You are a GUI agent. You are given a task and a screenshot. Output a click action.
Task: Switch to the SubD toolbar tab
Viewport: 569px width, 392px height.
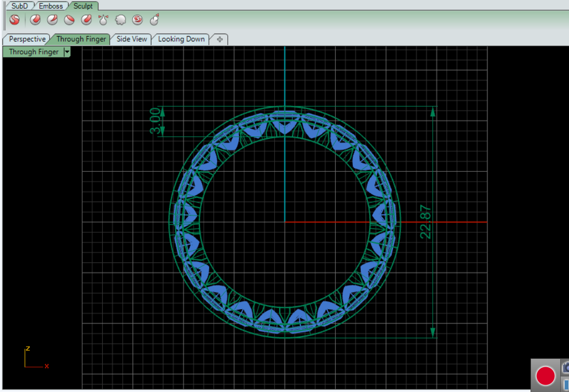point(20,6)
